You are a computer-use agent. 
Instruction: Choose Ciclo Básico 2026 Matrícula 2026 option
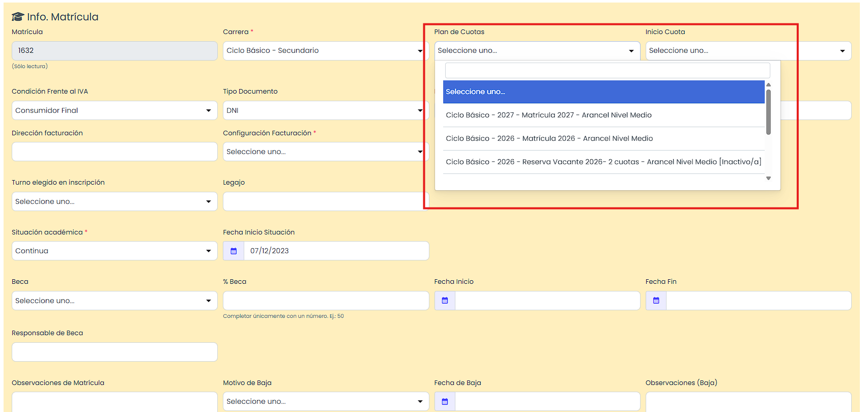(603, 138)
